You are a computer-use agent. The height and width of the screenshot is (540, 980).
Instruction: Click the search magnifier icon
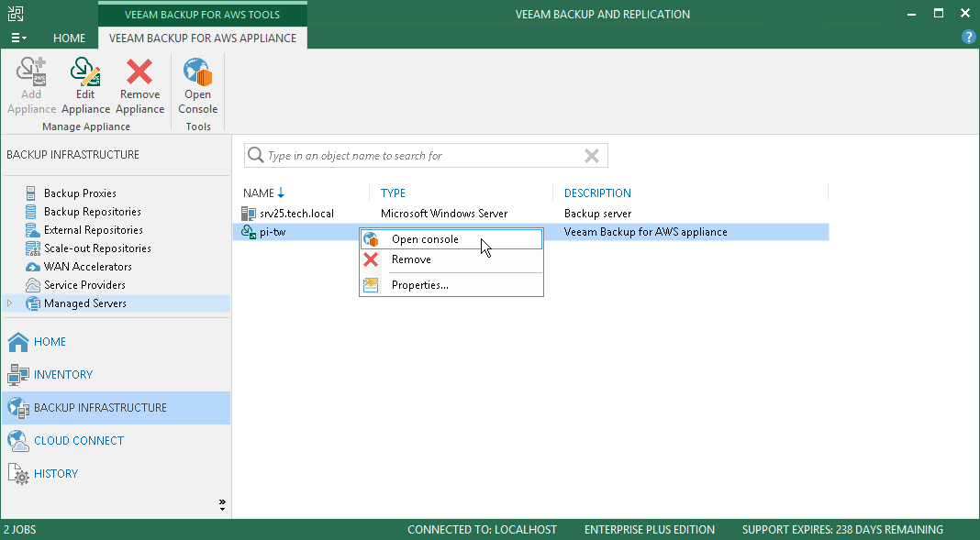(256, 155)
